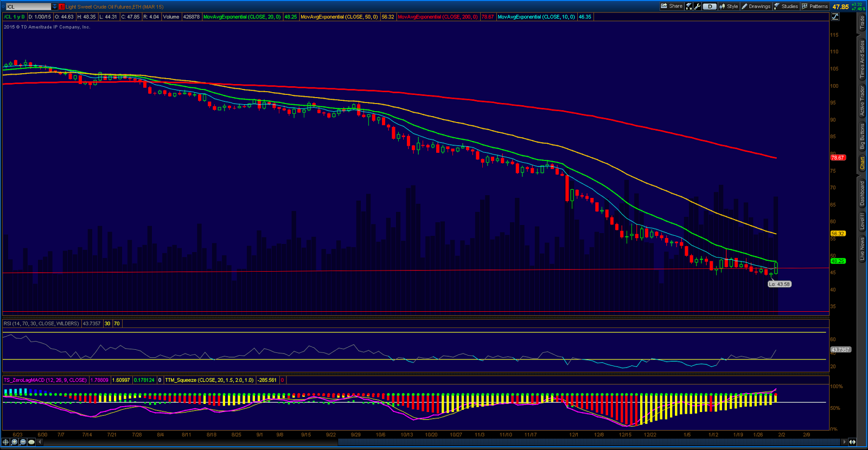Click the O: 44.63 open value
Viewport: 868px width, 450px height.
pos(64,17)
